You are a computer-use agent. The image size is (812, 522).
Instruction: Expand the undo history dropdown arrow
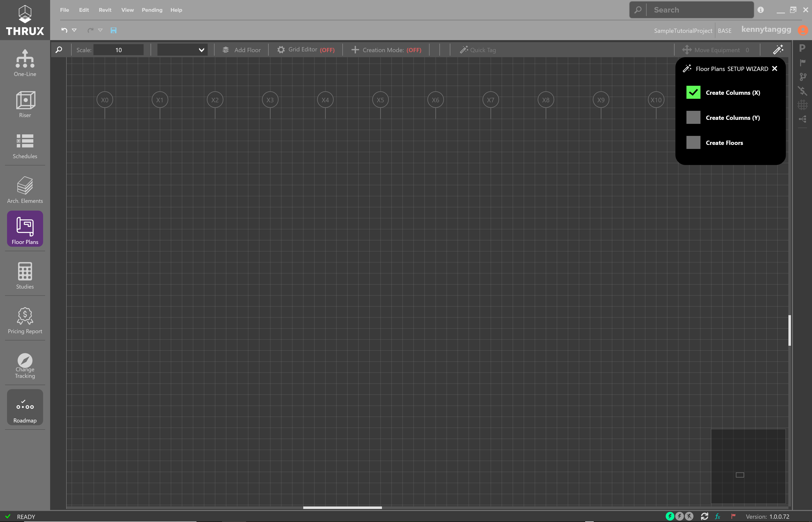tap(74, 30)
